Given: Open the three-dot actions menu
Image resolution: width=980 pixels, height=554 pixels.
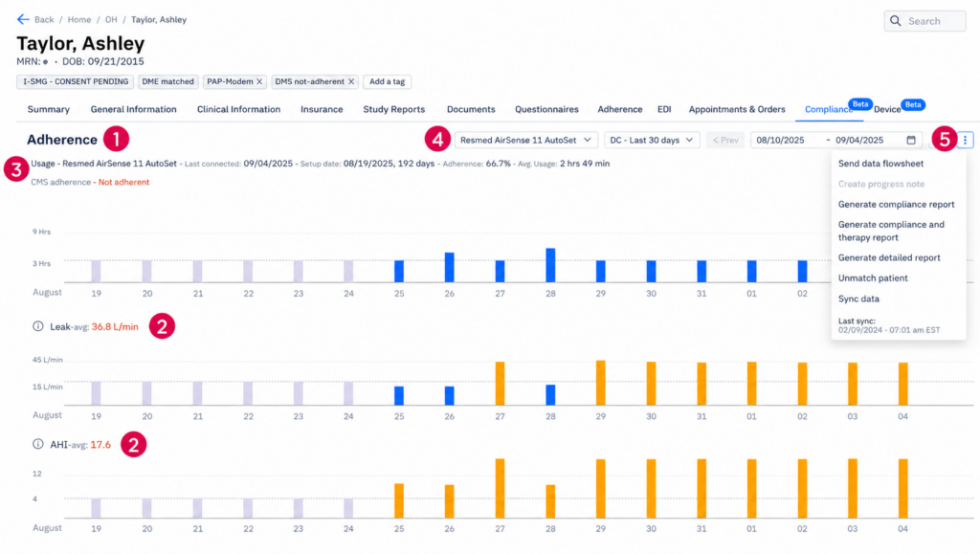Looking at the screenshot, I should coord(965,140).
